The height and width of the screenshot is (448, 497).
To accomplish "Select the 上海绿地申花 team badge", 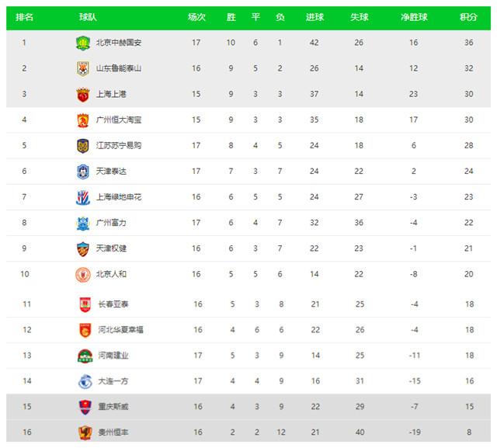I will click(83, 197).
